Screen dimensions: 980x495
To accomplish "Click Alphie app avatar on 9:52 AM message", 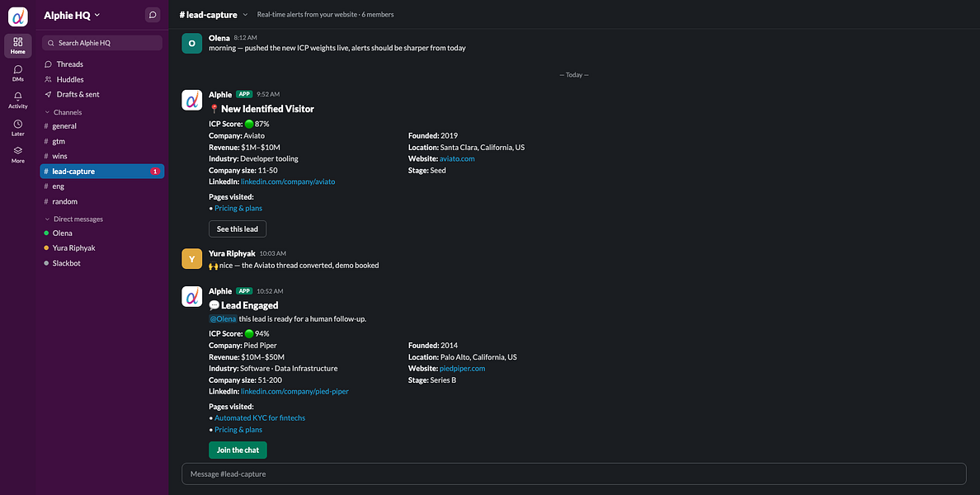I will [x=192, y=100].
